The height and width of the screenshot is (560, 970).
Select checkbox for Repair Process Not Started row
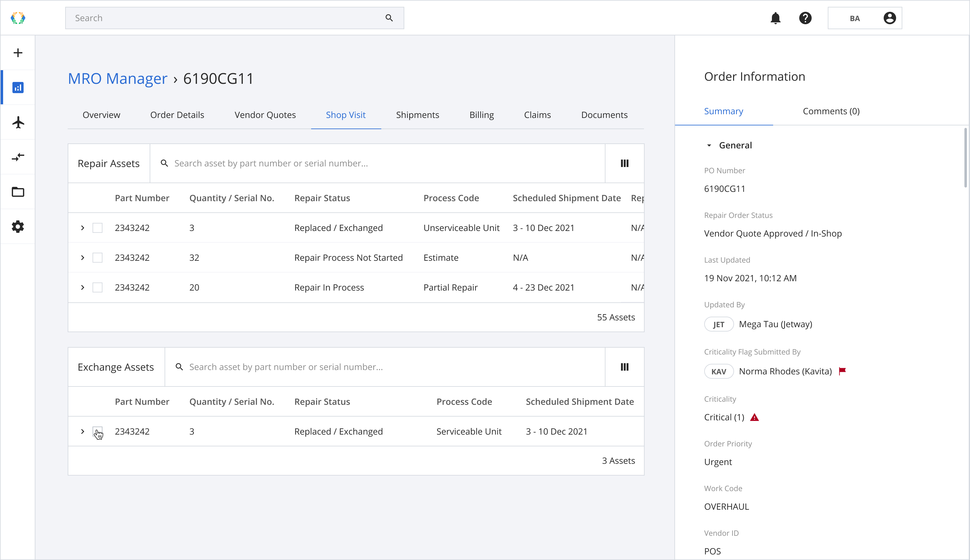click(98, 258)
